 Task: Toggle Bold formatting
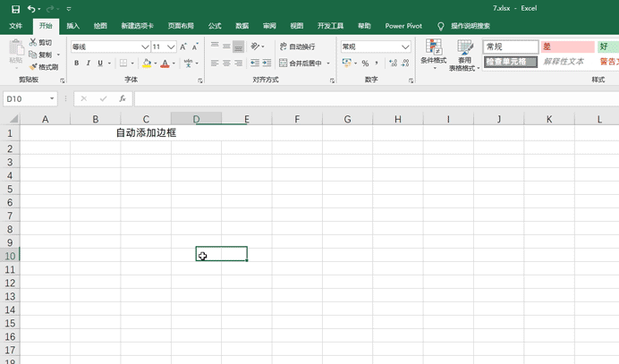(x=77, y=63)
